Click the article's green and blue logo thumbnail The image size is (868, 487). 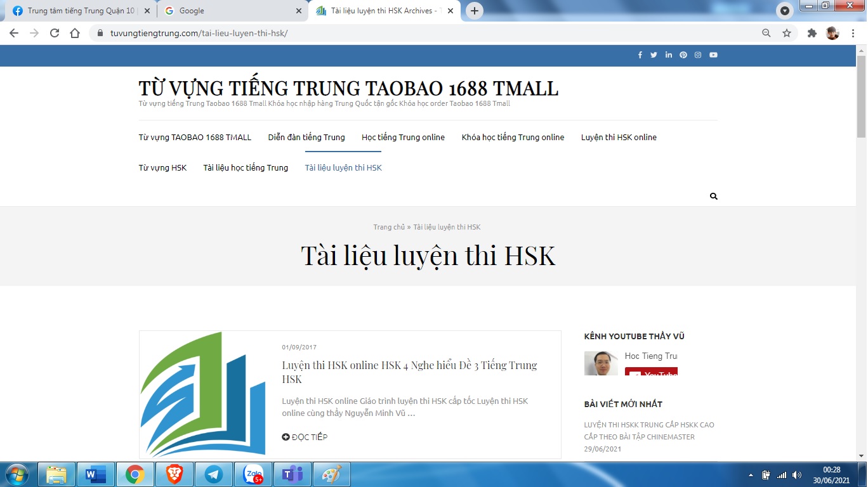[203, 394]
